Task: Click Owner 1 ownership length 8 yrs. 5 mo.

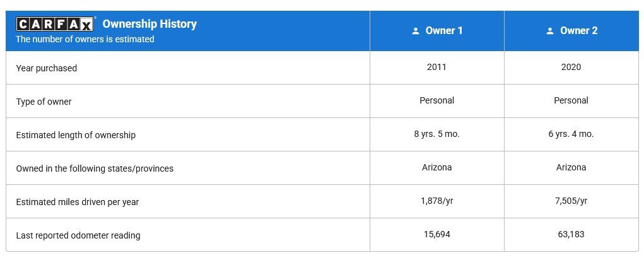Action: coord(436,134)
